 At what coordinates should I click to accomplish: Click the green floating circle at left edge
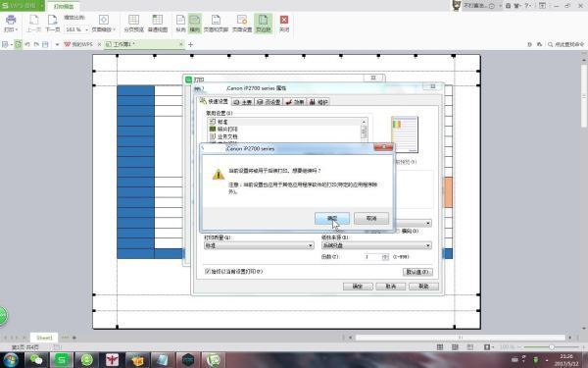3,315
